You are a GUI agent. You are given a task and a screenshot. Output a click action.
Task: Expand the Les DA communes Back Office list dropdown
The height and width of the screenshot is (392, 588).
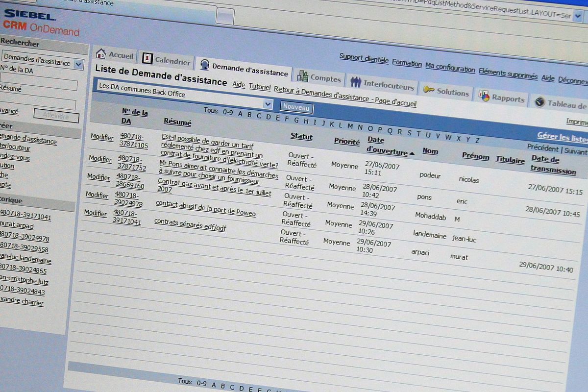(268, 104)
